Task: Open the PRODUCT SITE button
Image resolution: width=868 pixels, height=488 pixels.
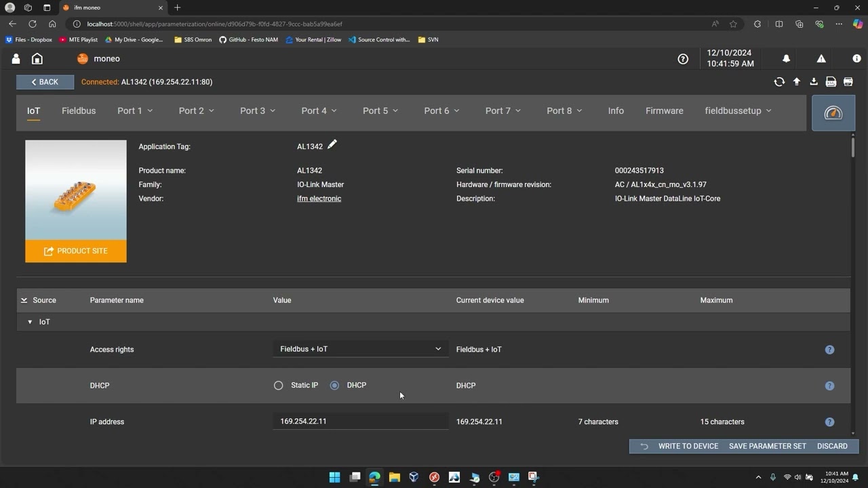Action: tap(76, 251)
